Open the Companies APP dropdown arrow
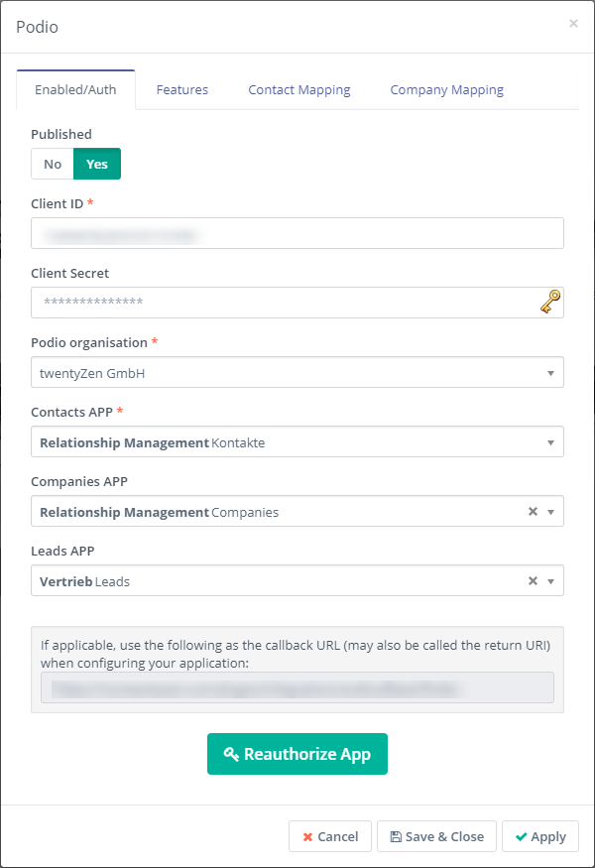The image size is (595, 868). coord(551,512)
